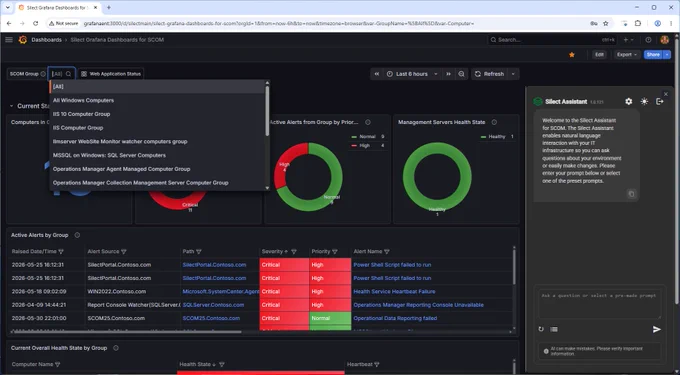Click the Grafana logo icon
The image size is (680, 375).
(x=23, y=40)
